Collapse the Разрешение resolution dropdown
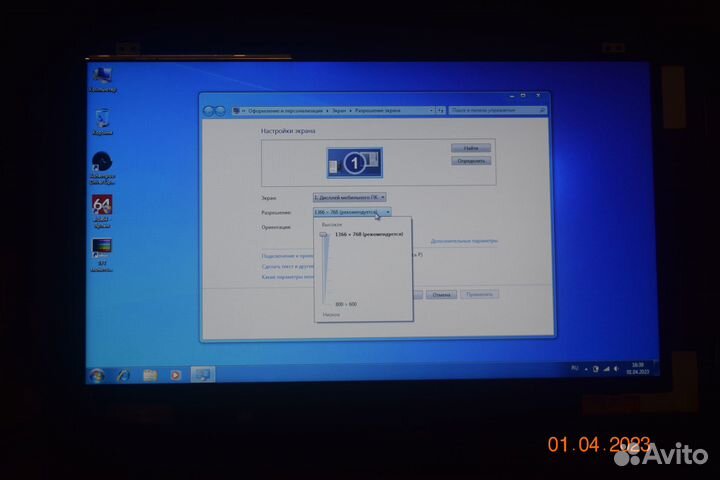This screenshot has height=480, width=720. (352, 212)
